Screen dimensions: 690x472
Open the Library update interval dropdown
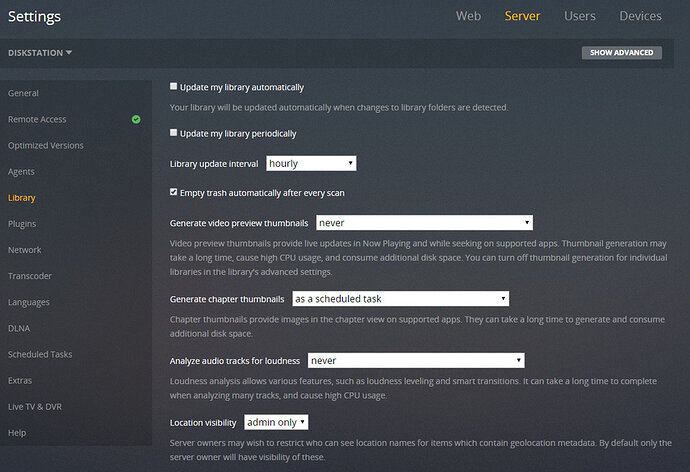311,163
